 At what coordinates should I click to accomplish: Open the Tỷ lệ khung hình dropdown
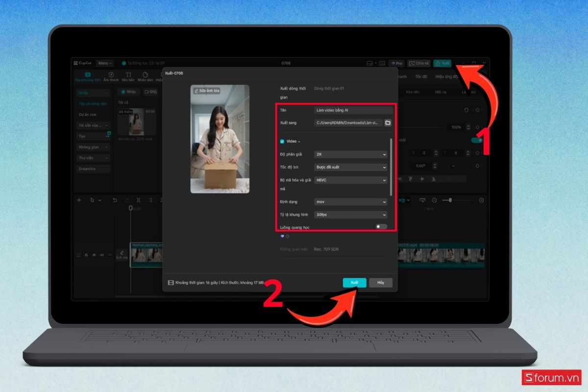(x=351, y=215)
